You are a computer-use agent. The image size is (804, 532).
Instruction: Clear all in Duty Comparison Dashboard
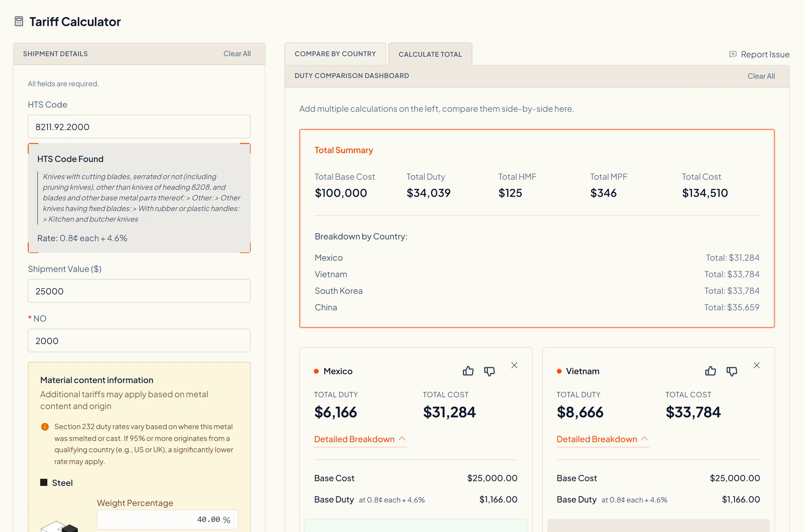761,76
